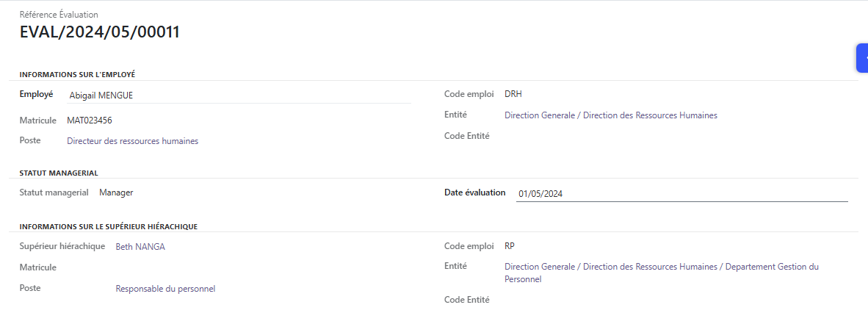Select the Employé field showing Abigail MENGUE
868x313 pixels.
coord(239,96)
